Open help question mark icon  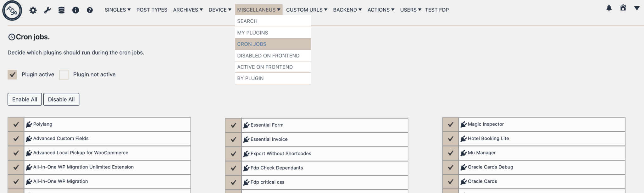(90, 10)
